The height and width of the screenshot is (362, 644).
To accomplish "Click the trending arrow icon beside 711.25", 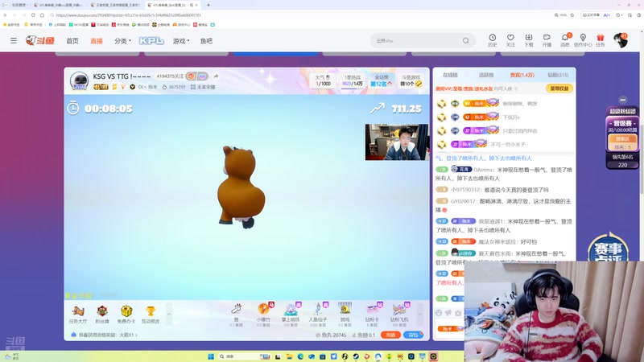I will coord(378,109).
